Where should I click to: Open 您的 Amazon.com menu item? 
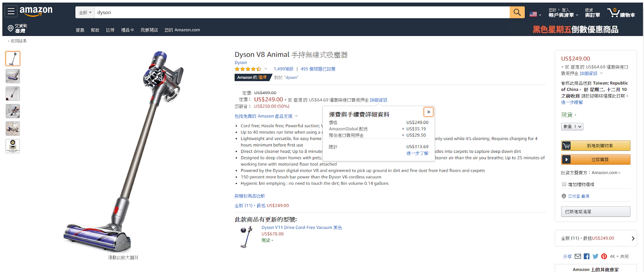click(x=182, y=30)
